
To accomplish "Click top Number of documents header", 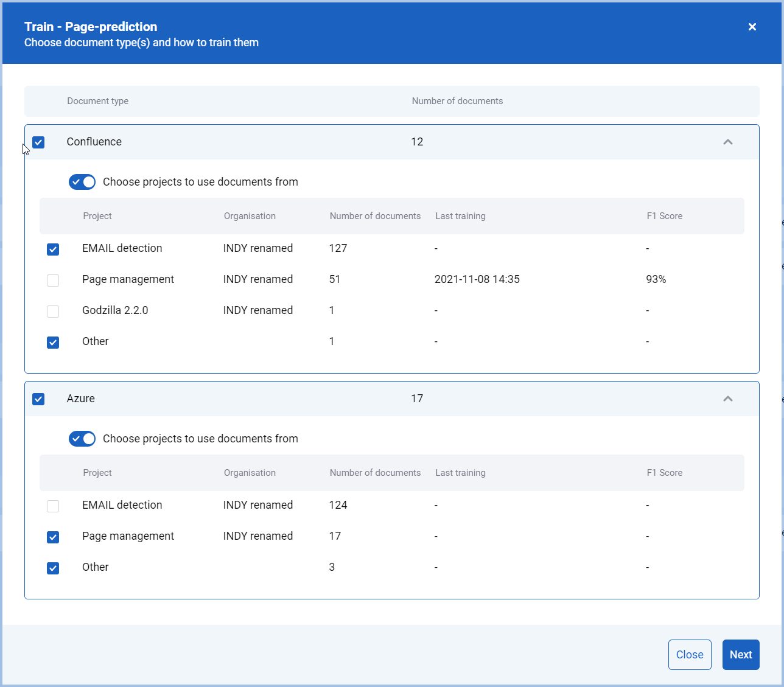I will (x=457, y=101).
